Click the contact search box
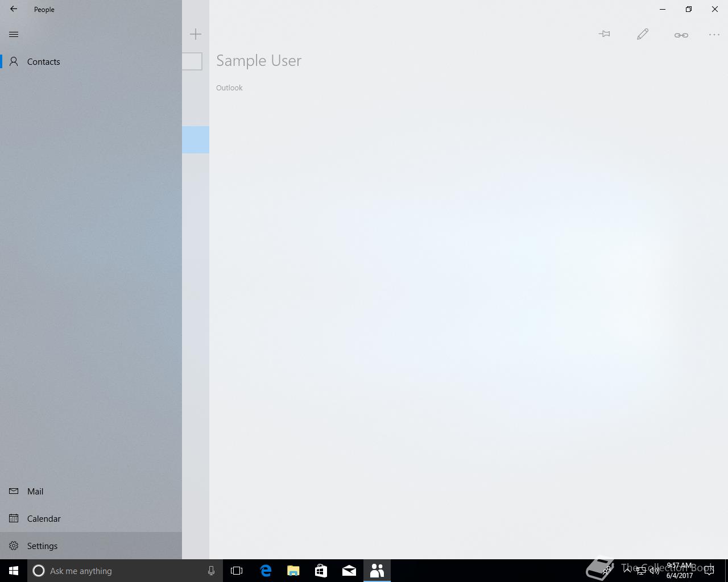The image size is (728, 582). [192, 61]
